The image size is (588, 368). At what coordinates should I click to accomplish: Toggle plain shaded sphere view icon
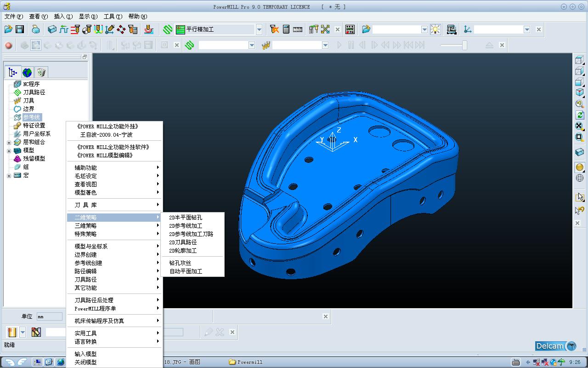pos(580,167)
